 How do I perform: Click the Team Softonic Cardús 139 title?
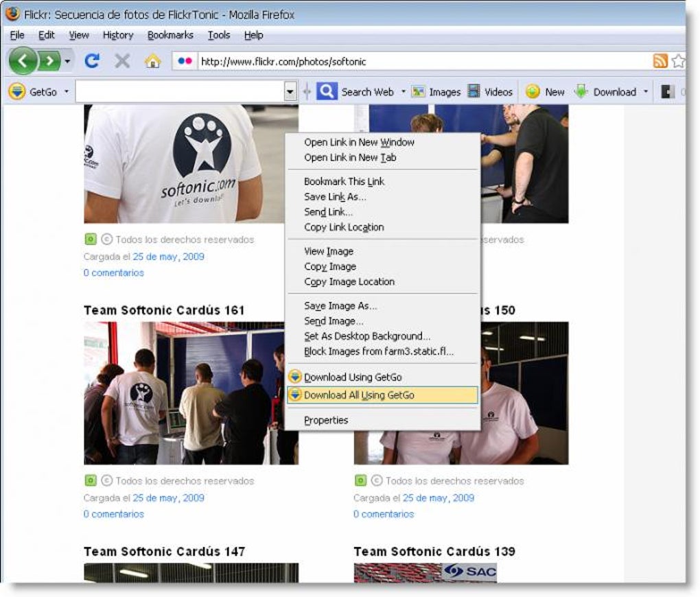(x=434, y=552)
